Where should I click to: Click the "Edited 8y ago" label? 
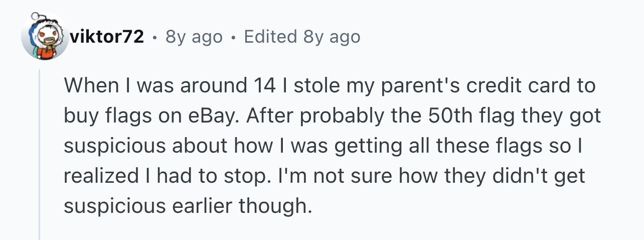tap(302, 37)
